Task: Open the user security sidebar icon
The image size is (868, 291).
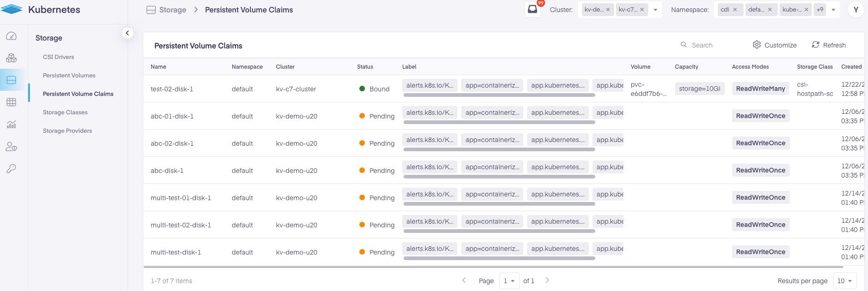Action: pos(12,147)
